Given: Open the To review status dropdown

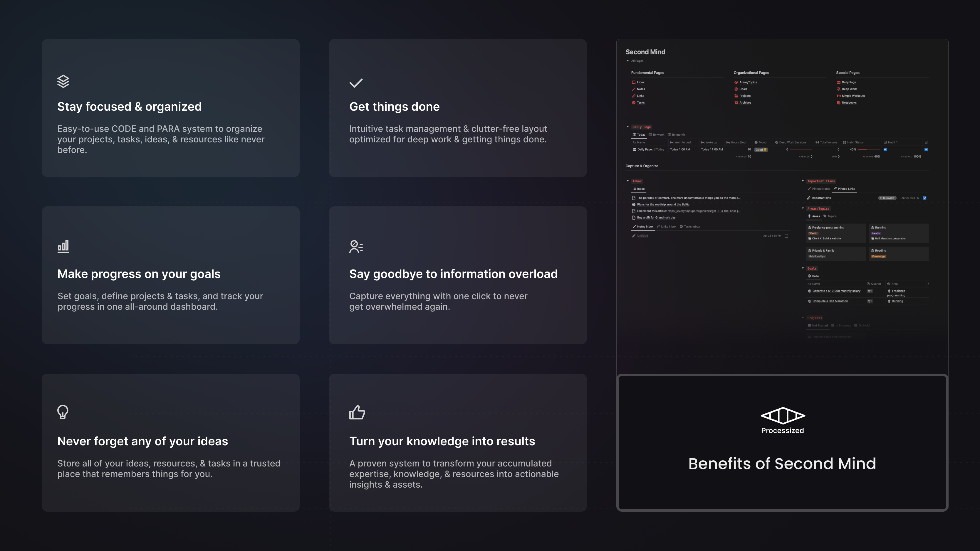Looking at the screenshot, I should (x=887, y=198).
